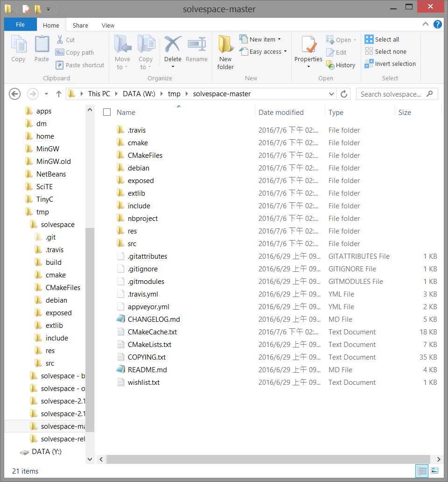448x482 pixels.
Task: Click Select none
Action: (385, 51)
